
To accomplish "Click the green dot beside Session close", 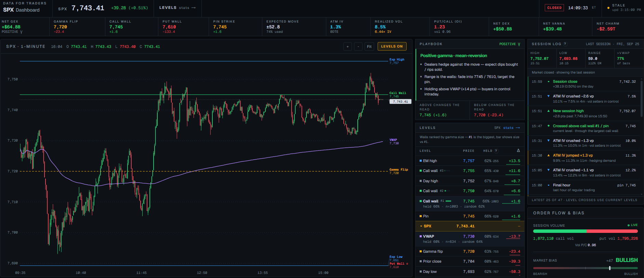I will 549,81.
